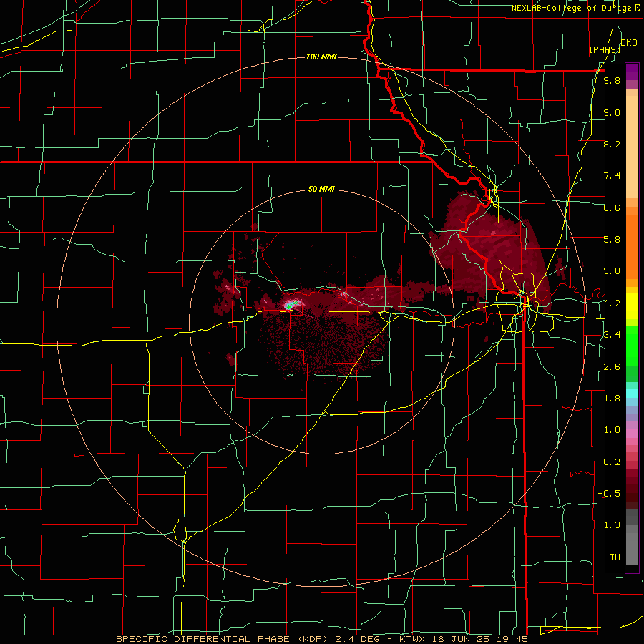This screenshot has width=644, height=644.
Task: Click the "19:45" scan time in the caption
Action: point(512,639)
